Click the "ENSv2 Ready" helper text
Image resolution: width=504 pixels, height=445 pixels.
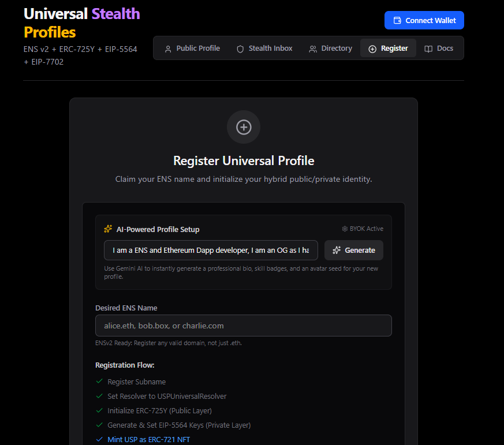tap(169, 343)
